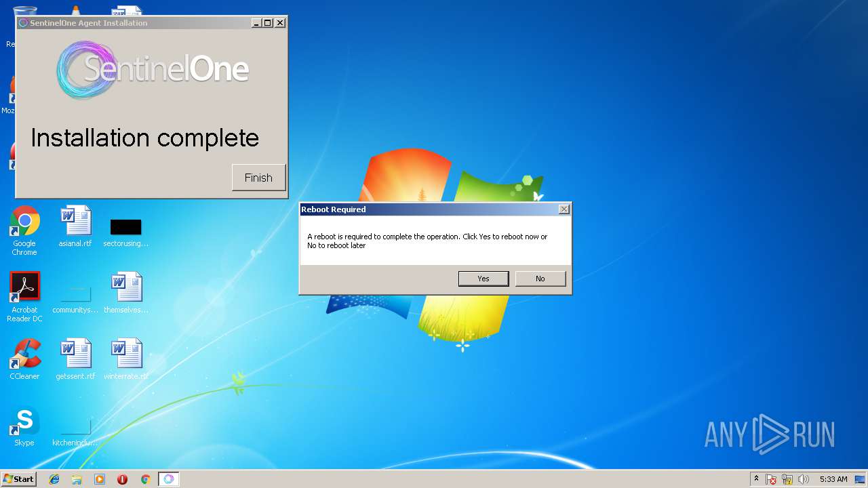868x488 pixels.
Task: Open the media player taskbar icon
Action: (x=100, y=479)
